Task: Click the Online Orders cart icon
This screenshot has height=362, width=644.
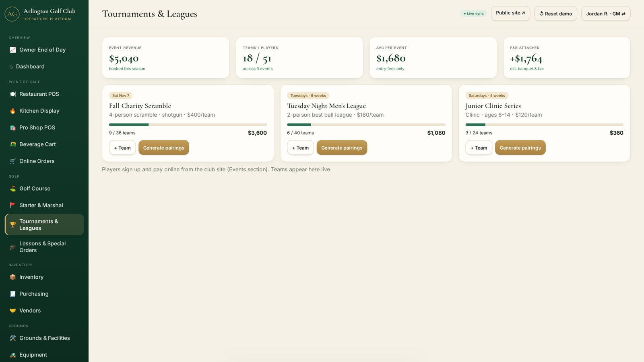Action: point(12,161)
